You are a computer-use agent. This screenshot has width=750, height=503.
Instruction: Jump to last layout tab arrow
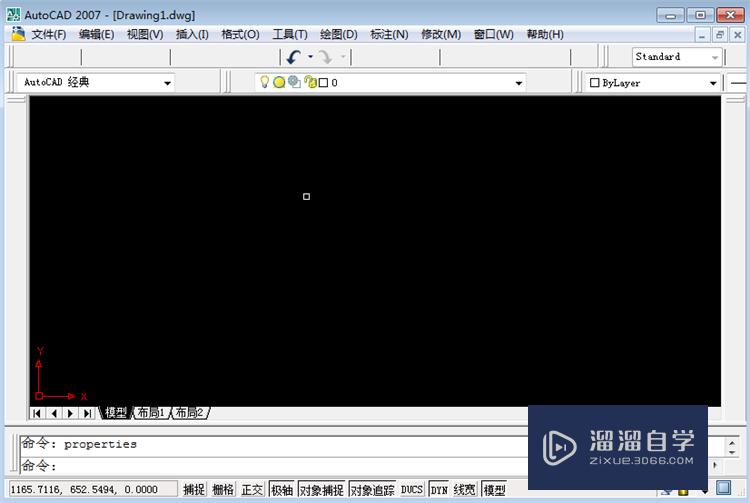pyautogui.click(x=87, y=413)
